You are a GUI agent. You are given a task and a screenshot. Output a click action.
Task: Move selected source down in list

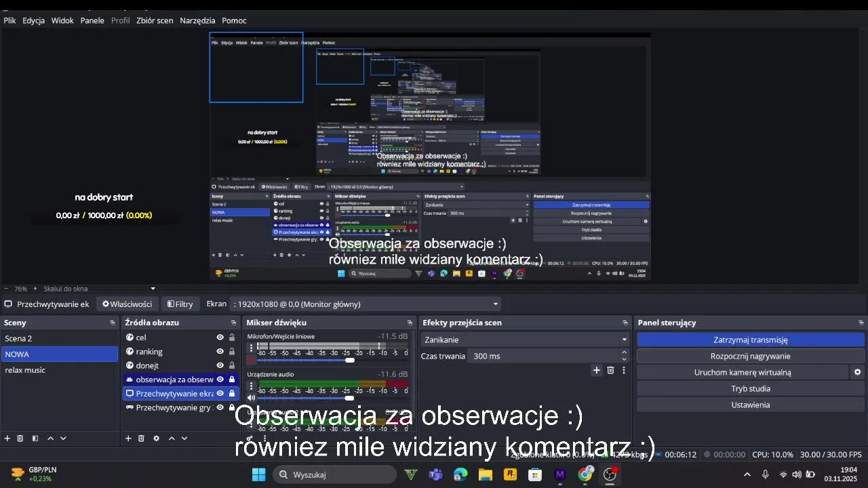184,439
